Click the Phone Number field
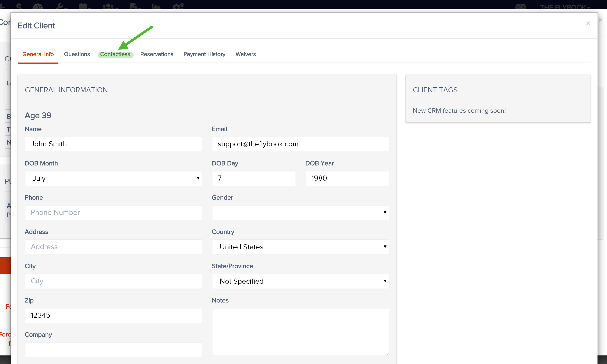This screenshot has height=364, width=607. pyautogui.click(x=114, y=213)
